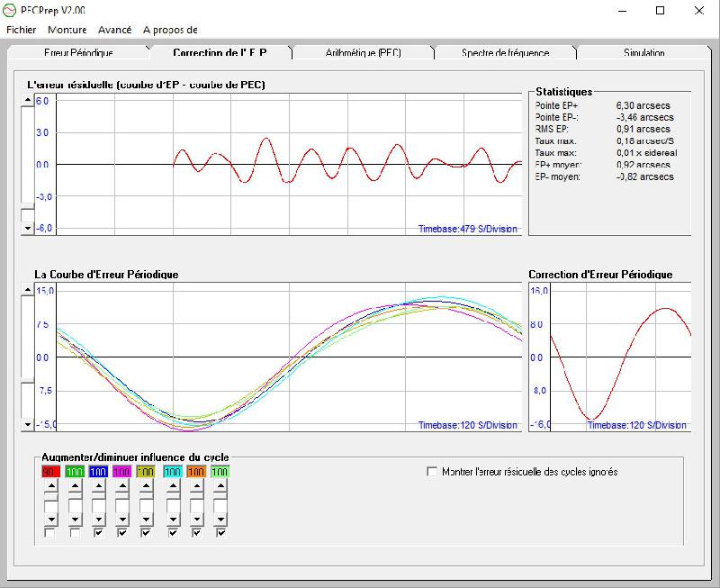
Task: Check the red cycle's influence checkbox
Action: point(51,532)
